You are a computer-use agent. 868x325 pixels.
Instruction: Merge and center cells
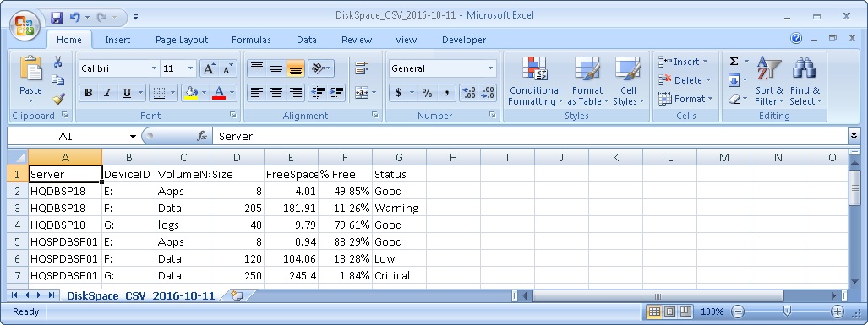click(x=361, y=92)
